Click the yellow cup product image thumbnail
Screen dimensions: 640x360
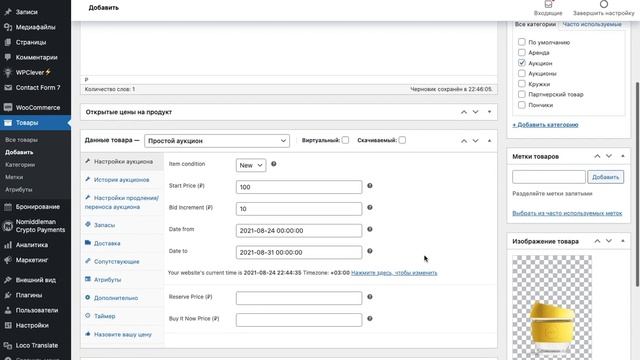coord(552,308)
